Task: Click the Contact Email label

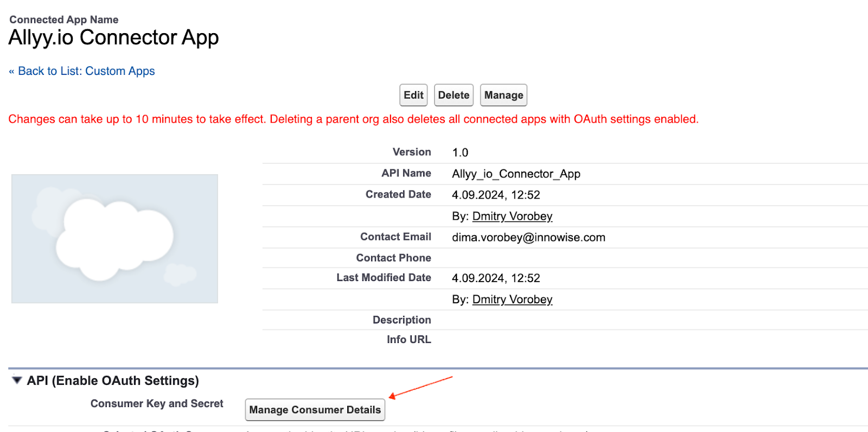Action: point(395,237)
